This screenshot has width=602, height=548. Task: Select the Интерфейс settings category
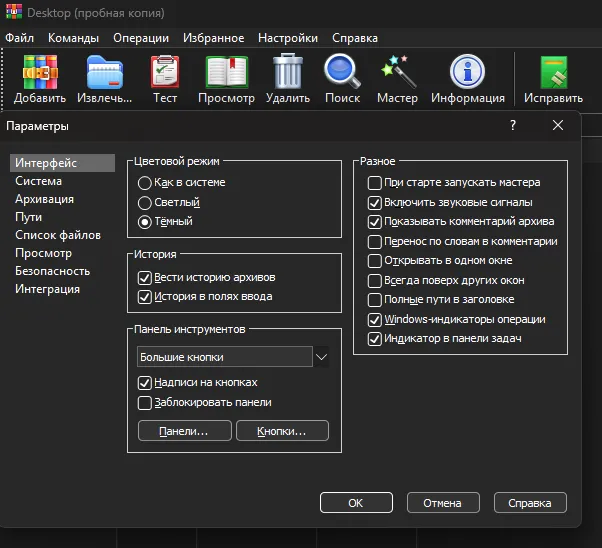(x=62, y=163)
